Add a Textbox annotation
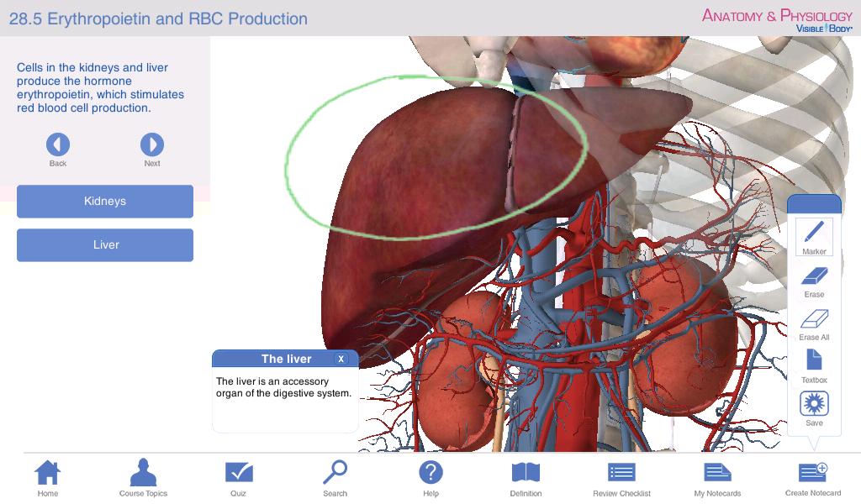 pos(814,367)
